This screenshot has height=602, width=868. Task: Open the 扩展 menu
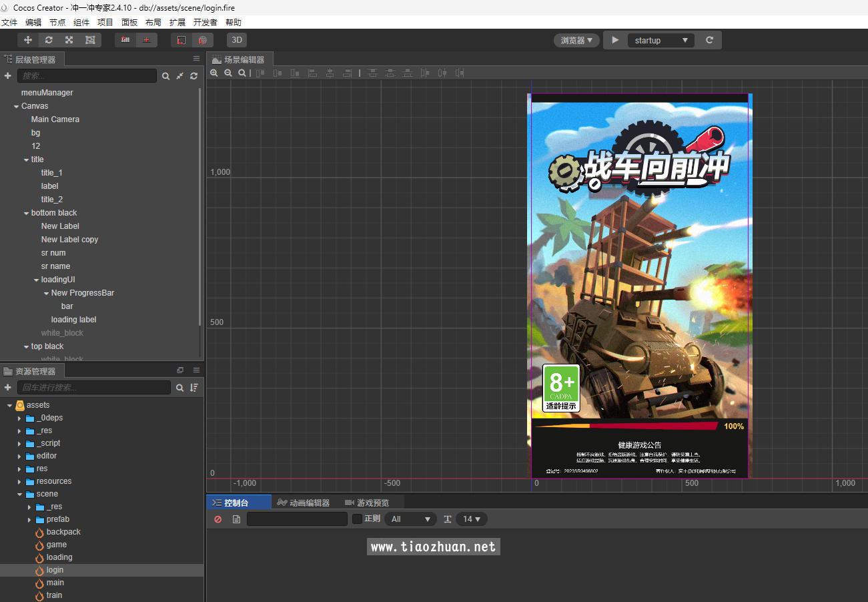pyautogui.click(x=177, y=22)
